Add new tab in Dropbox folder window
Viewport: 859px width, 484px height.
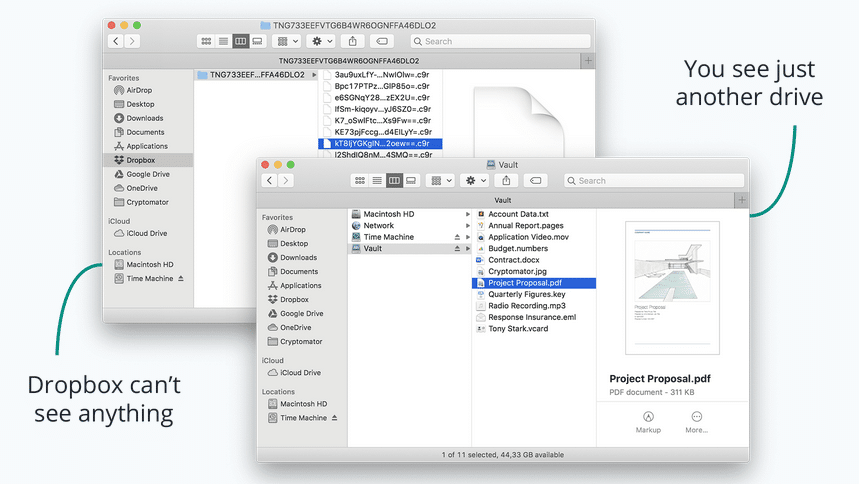(x=588, y=61)
